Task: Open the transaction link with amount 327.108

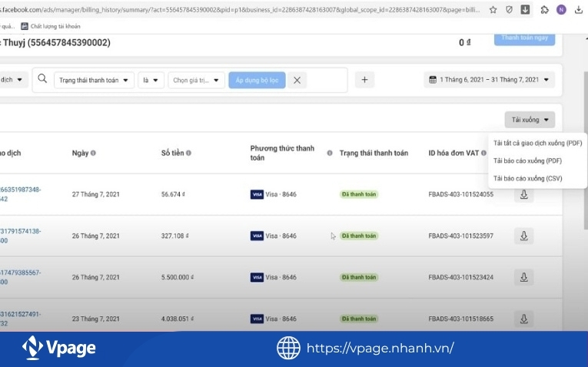Action: click(20, 236)
